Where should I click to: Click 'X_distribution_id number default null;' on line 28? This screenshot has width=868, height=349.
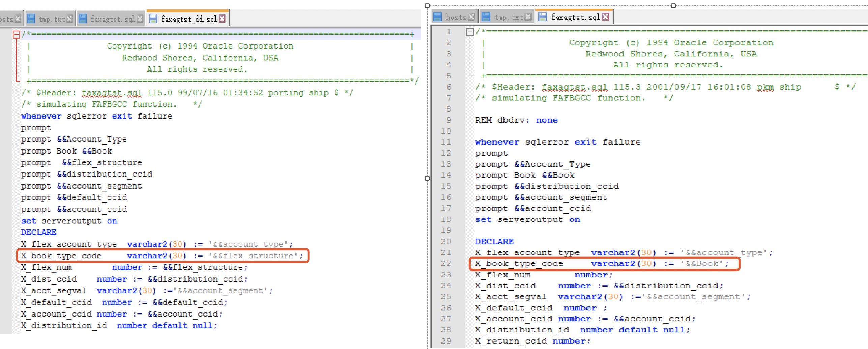(x=582, y=330)
